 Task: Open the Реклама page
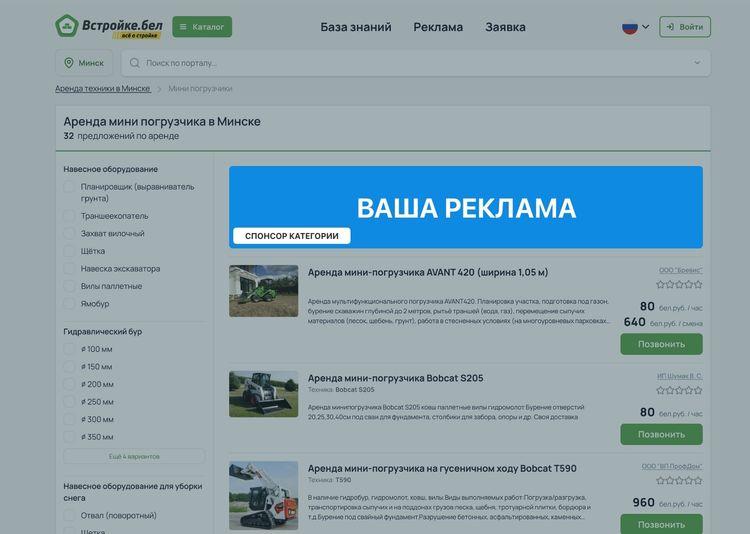[x=438, y=27]
